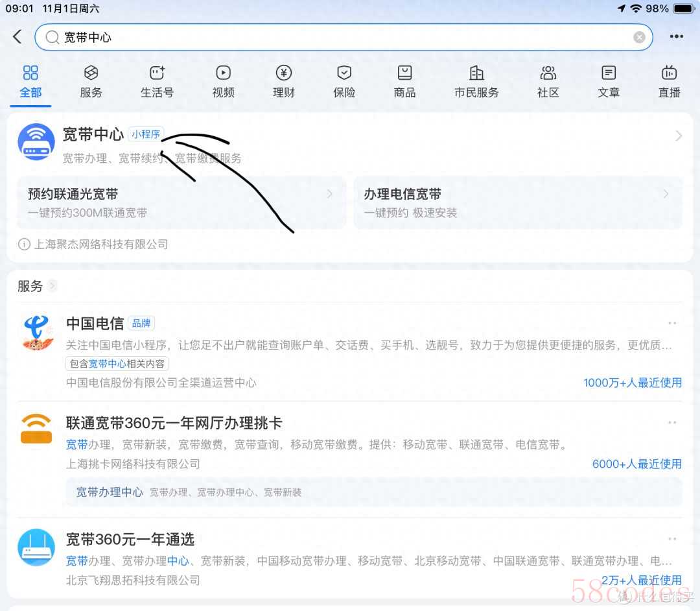Switch to the 直播 tab
This screenshot has width=700, height=611.
pyautogui.click(x=669, y=82)
